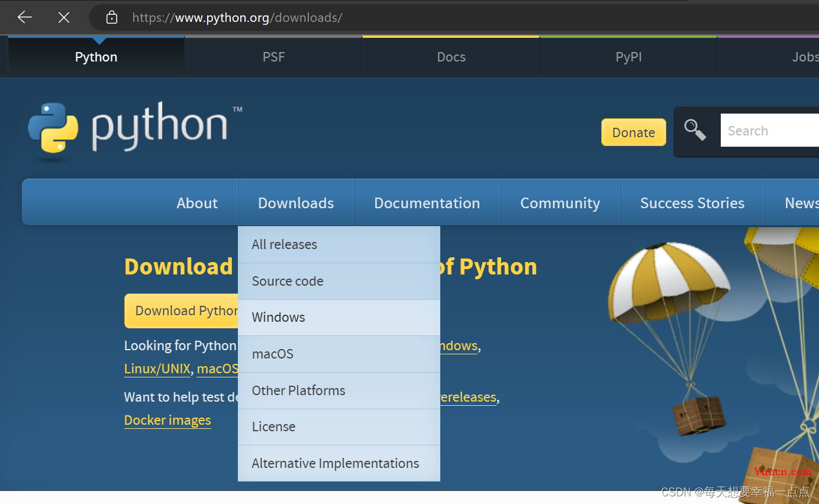Select Source code in dropdown
819x504 pixels.
[339, 281]
